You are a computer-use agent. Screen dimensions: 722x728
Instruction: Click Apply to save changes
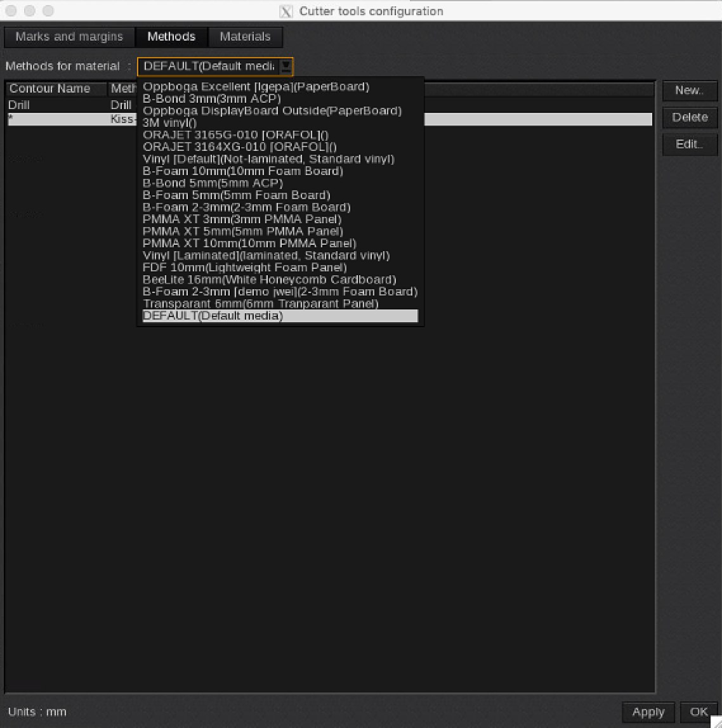pyautogui.click(x=648, y=712)
